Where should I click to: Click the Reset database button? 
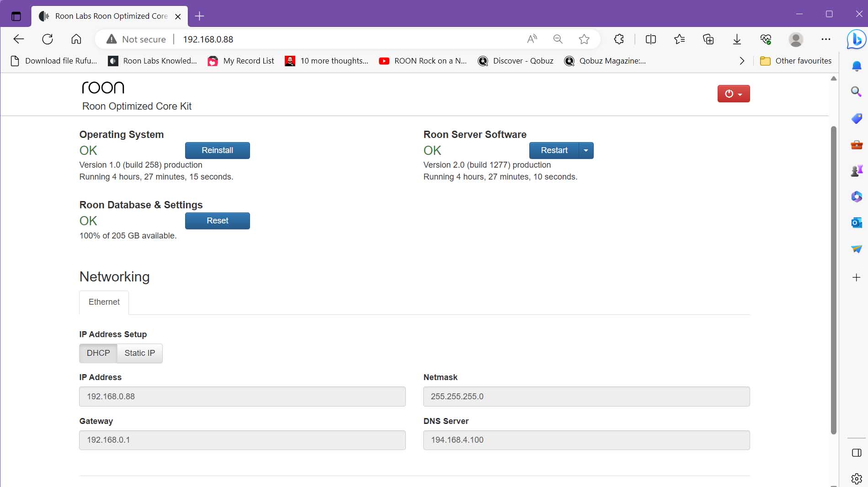pos(217,221)
